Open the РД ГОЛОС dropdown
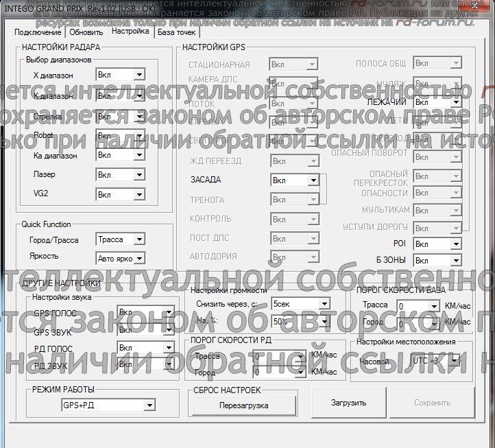This screenshot has height=448, width=495. pyautogui.click(x=146, y=348)
